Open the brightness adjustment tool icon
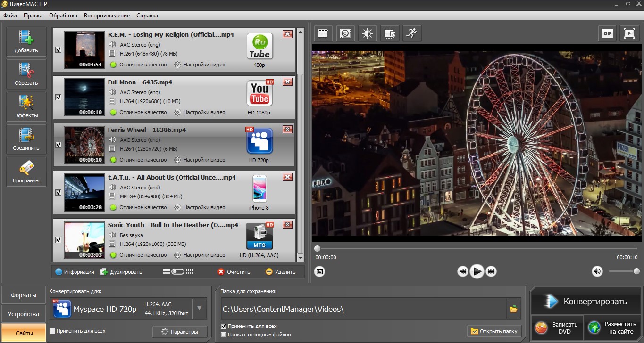Screen dimensions: 644x343 pyautogui.click(x=368, y=33)
